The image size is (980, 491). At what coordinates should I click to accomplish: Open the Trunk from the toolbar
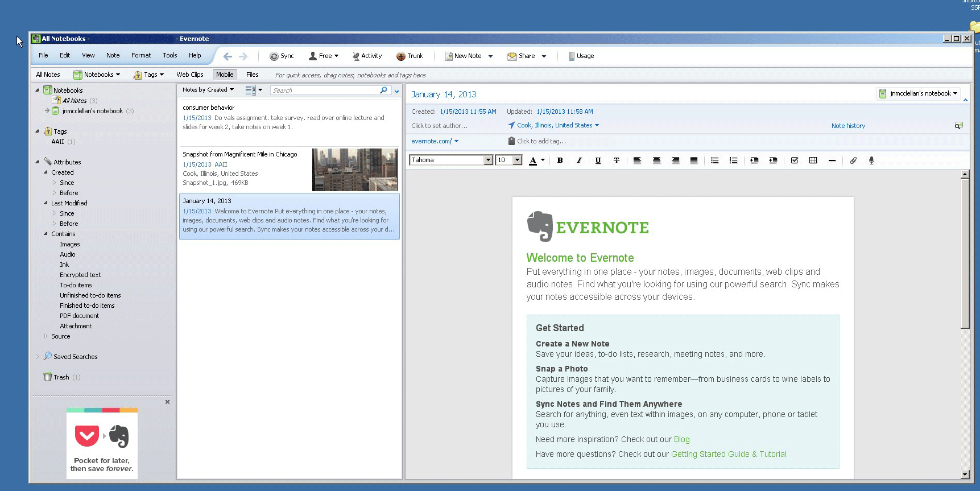pyautogui.click(x=410, y=56)
